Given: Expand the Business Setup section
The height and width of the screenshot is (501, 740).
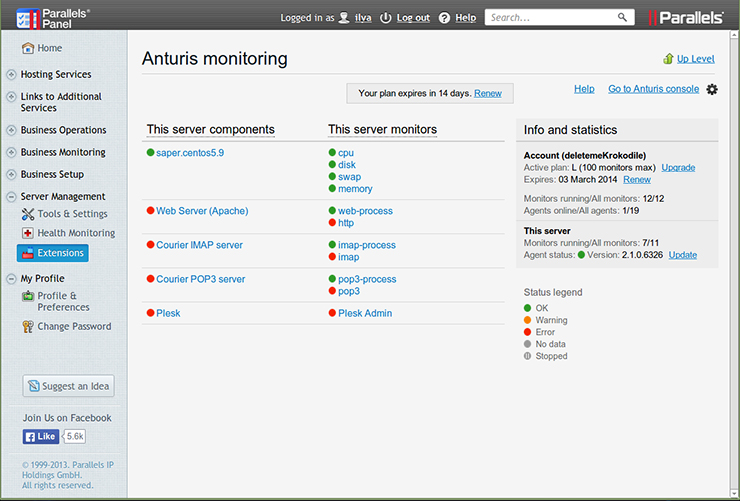Looking at the screenshot, I should pos(52,174).
